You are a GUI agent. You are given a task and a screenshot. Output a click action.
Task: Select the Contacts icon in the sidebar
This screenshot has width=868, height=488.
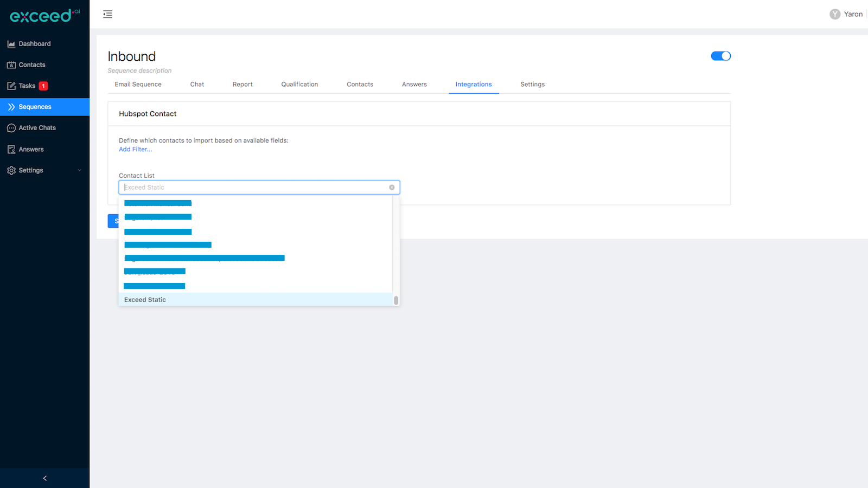pos(11,65)
